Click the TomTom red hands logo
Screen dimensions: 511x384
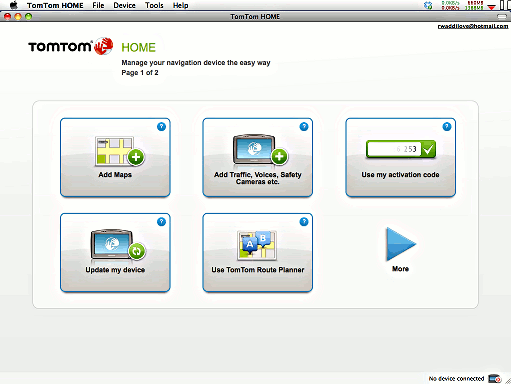(x=103, y=46)
